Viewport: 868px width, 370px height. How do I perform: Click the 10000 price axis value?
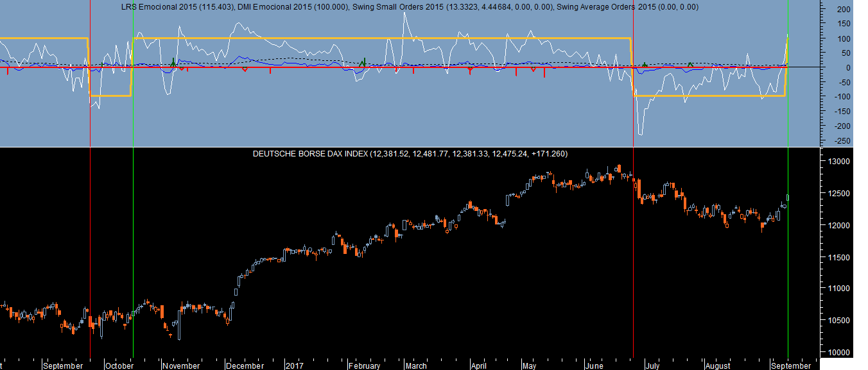[840, 353]
